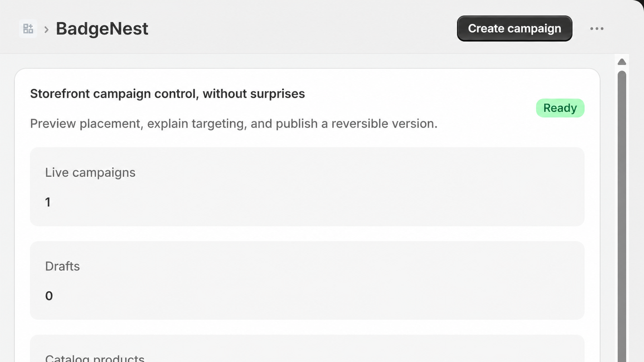This screenshot has height=362, width=644.
Task: Click the Preview placement description text
Action: (234, 123)
